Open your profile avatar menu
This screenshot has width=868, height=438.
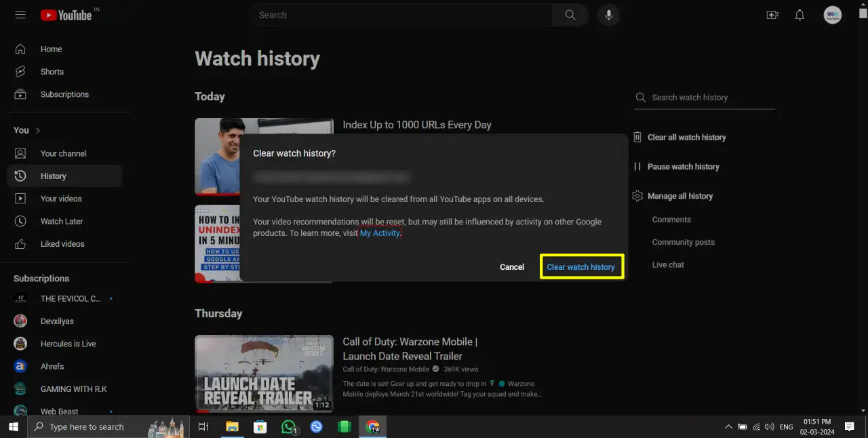833,14
